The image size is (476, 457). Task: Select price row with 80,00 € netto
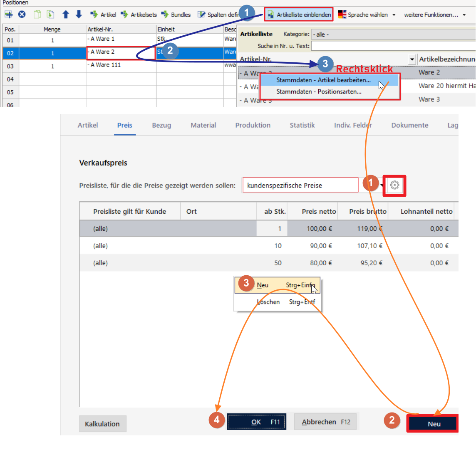coord(269,263)
